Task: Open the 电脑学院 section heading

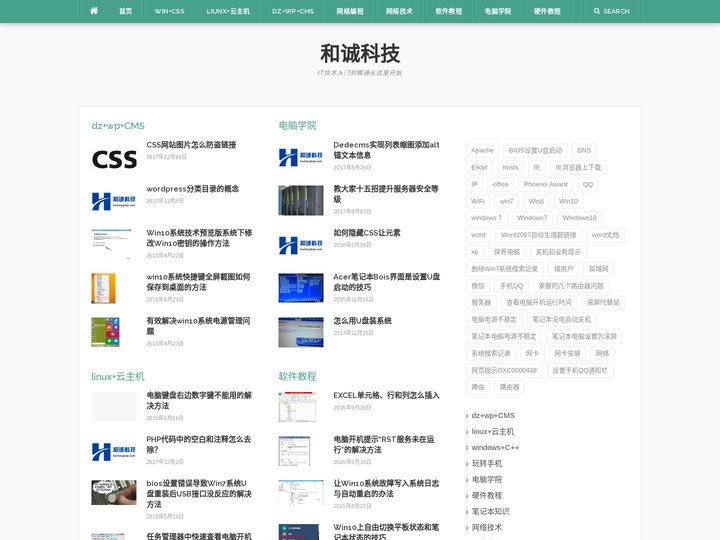Action: click(x=298, y=125)
